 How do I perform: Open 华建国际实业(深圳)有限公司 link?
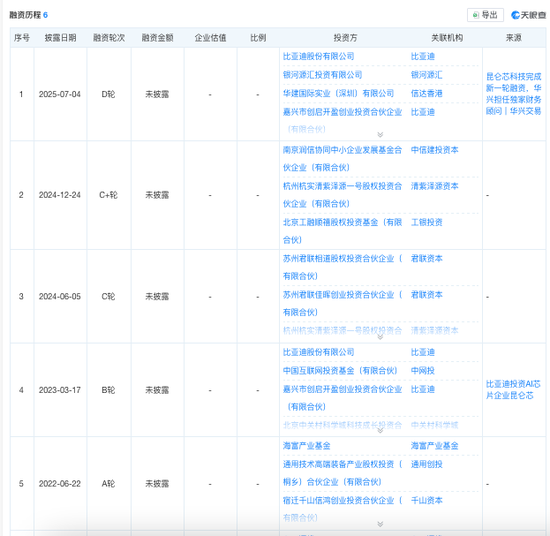(338, 93)
